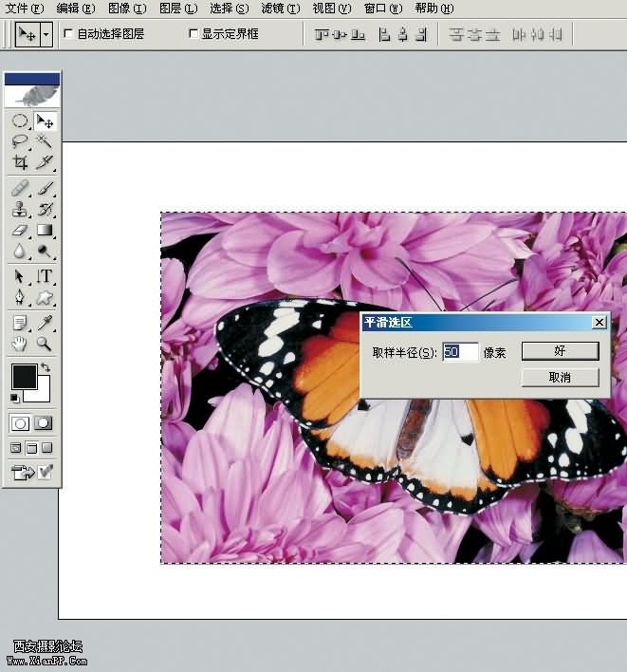Select the Blur tool
This screenshot has width=627, height=672.
tap(20, 251)
